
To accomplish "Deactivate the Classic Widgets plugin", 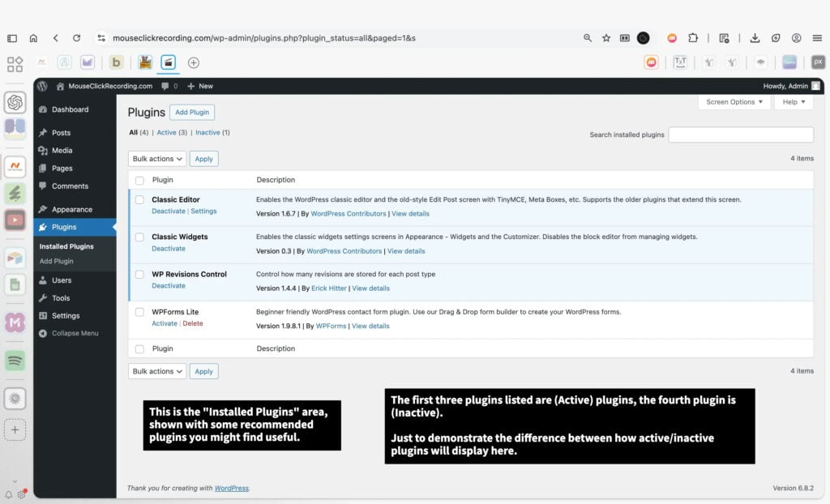I will tap(168, 249).
